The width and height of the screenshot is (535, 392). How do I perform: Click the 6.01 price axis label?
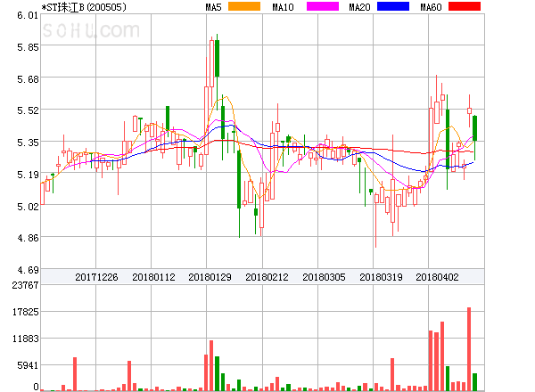coord(28,15)
